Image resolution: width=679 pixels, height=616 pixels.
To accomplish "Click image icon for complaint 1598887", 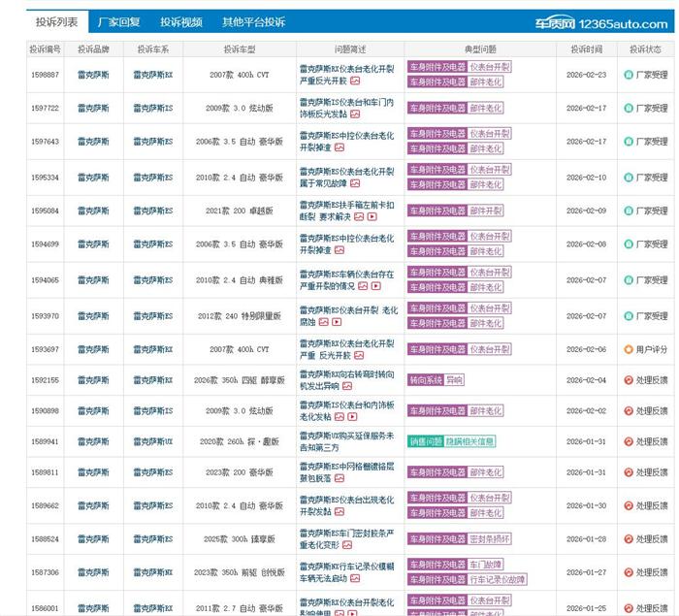I will coord(354,81).
